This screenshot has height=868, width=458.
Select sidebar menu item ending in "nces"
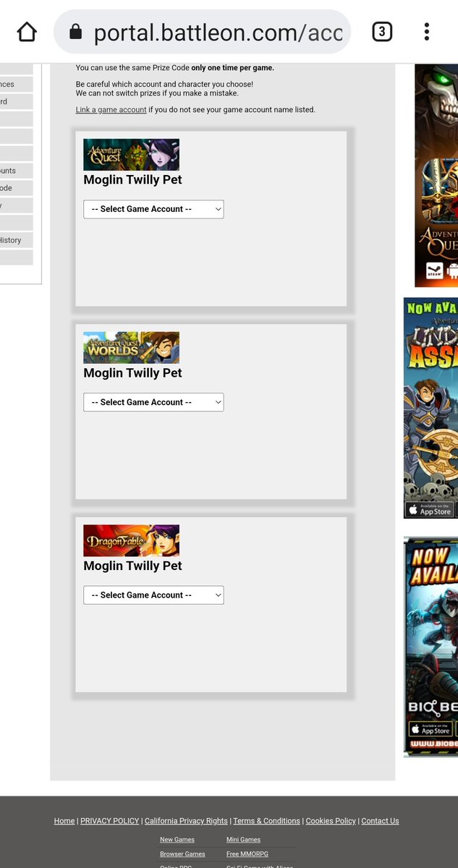click(16, 84)
